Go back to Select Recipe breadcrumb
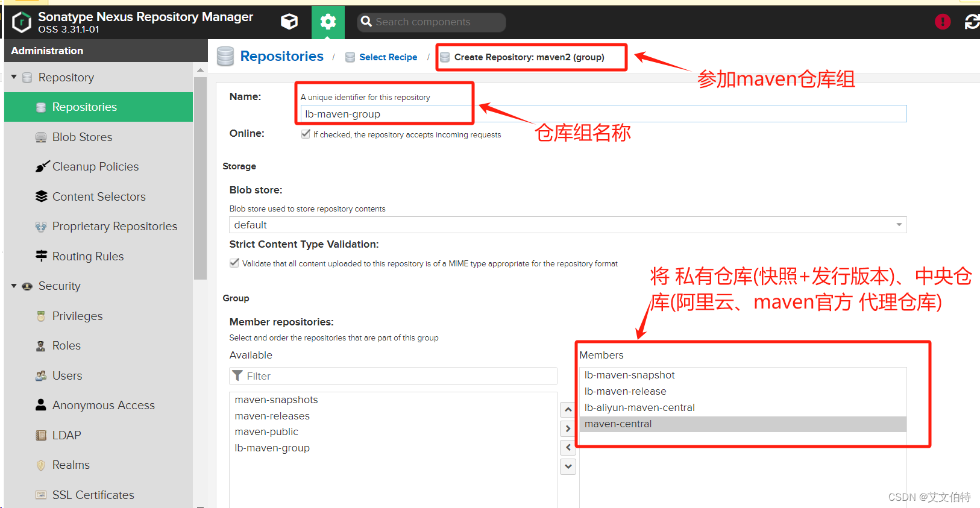This screenshot has width=980, height=508. pos(388,57)
